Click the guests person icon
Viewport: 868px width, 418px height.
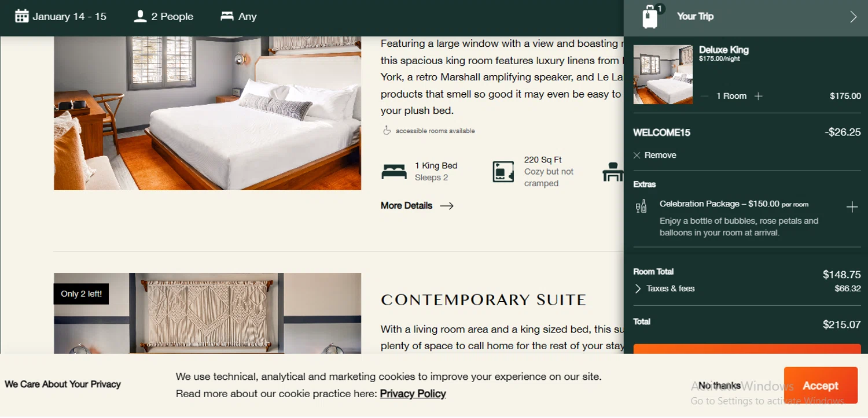click(140, 16)
